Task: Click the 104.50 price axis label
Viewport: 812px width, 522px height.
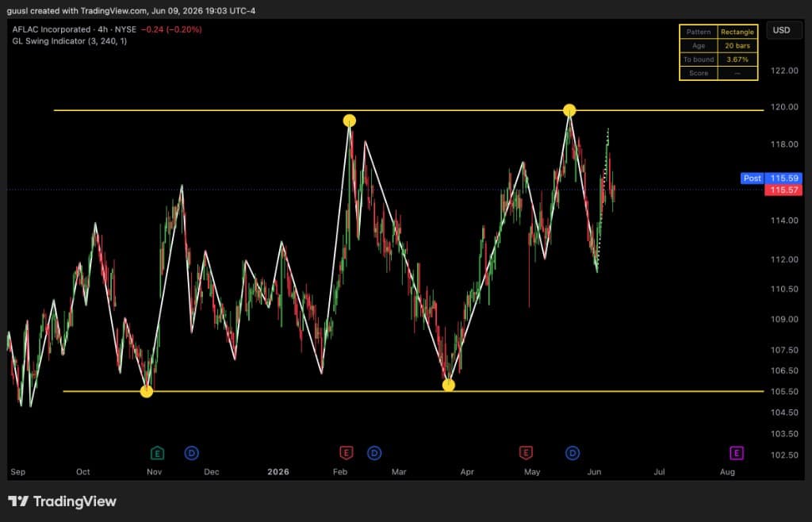Action: click(x=784, y=413)
